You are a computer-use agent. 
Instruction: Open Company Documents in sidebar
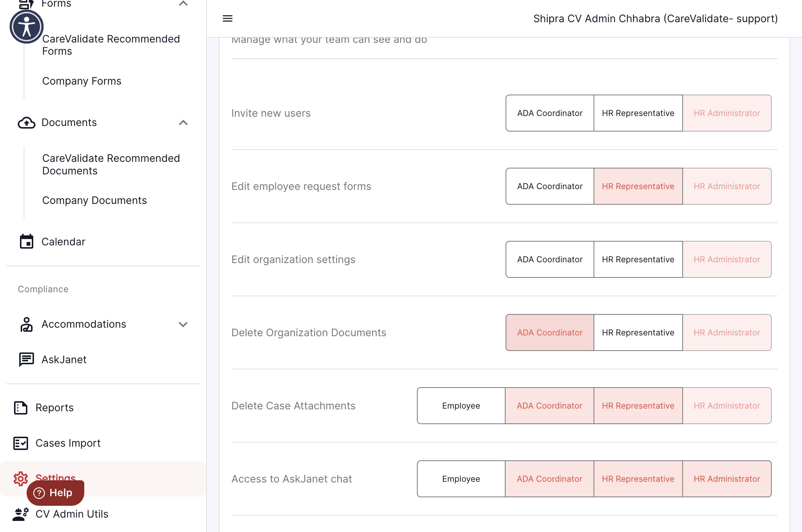[95, 200]
